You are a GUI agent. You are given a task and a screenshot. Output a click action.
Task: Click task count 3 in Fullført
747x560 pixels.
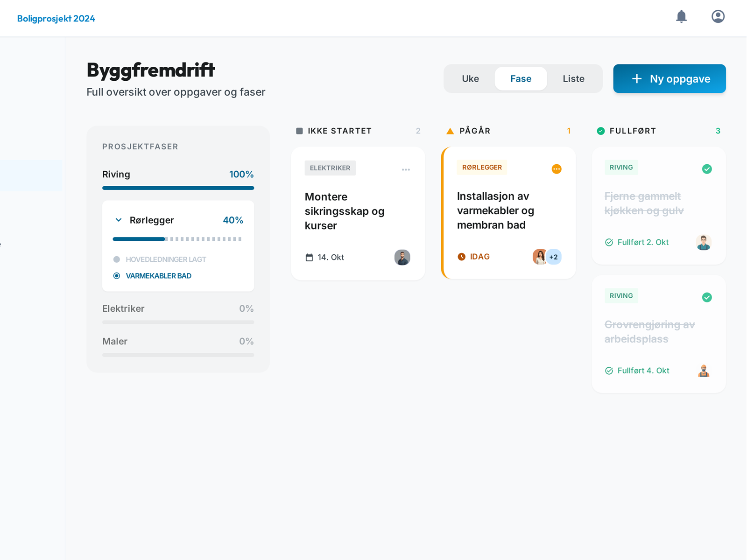click(x=718, y=131)
